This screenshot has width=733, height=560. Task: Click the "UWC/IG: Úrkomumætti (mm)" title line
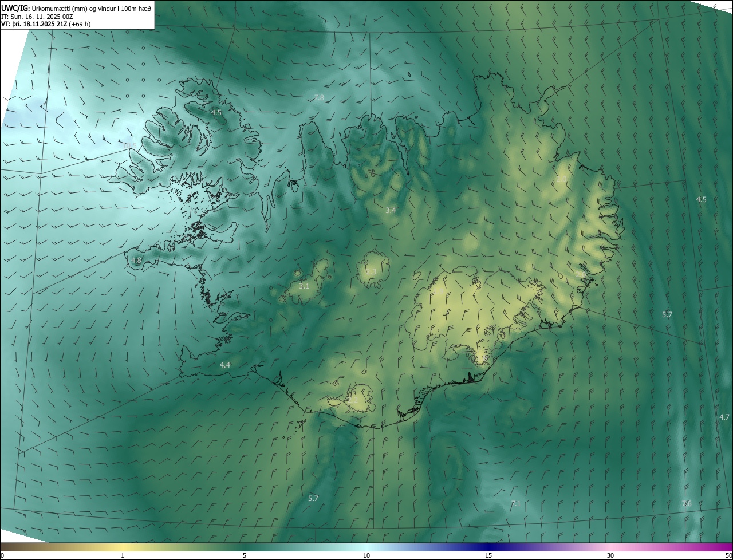tap(76, 7)
